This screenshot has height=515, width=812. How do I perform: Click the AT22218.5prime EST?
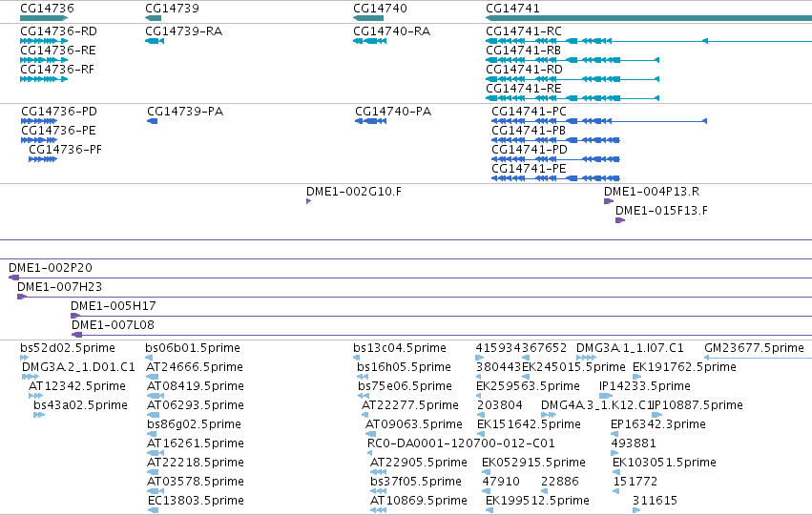pyautogui.click(x=196, y=463)
